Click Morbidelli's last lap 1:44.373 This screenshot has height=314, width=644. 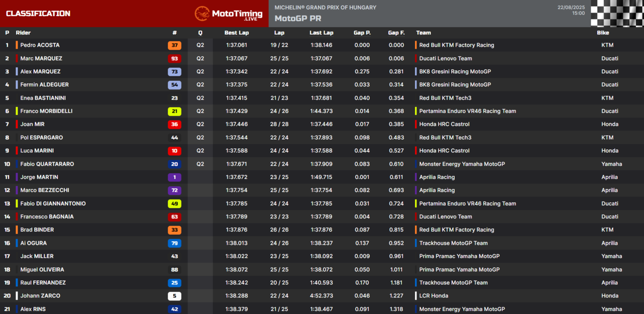pos(321,111)
